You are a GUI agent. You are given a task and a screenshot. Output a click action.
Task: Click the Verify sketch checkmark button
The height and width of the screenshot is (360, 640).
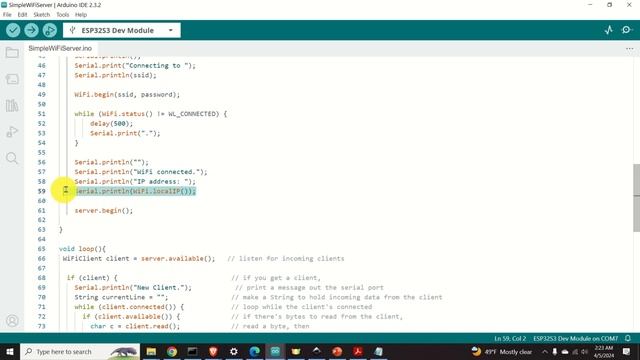(x=13, y=30)
